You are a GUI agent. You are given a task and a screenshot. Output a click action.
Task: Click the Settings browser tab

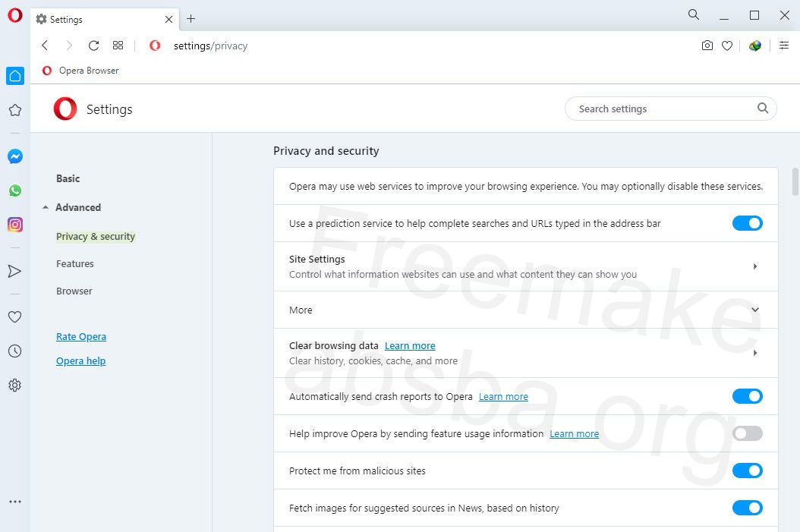pos(105,20)
